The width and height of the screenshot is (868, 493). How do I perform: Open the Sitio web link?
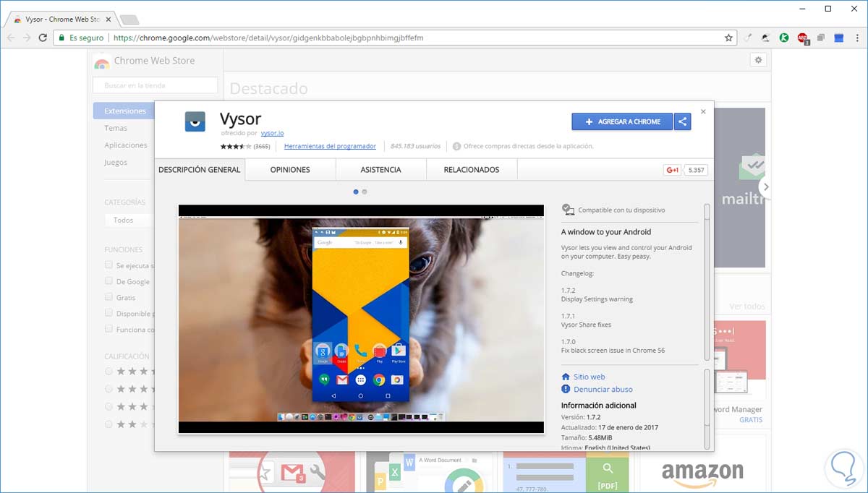coord(589,377)
